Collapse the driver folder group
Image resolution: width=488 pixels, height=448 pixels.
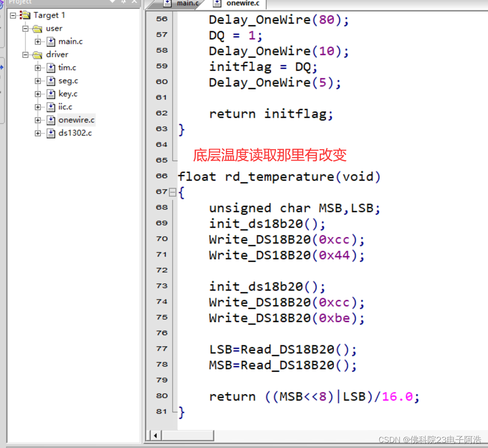(x=26, y=55)
